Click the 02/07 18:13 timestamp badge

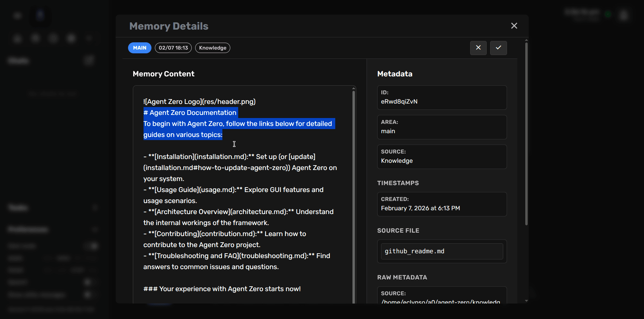(x=173, y=48)
